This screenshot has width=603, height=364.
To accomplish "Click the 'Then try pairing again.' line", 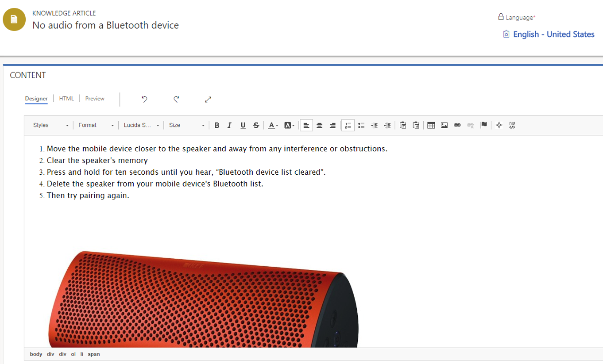I will pyautogui.click(x=88, y=195).
